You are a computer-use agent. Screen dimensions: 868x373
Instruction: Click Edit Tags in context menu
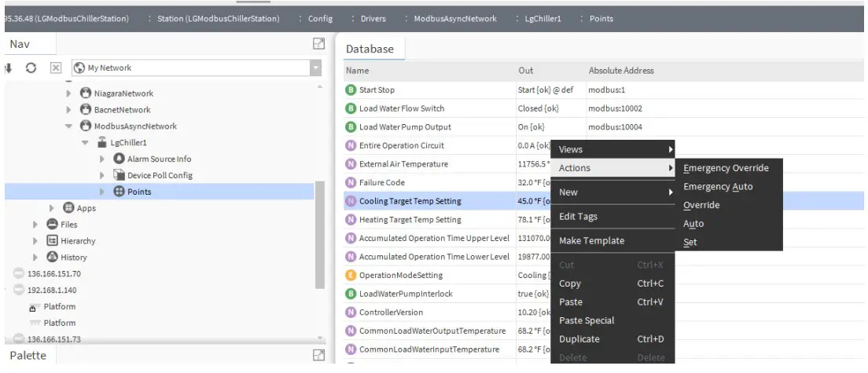pyautogui.click(x=578, y=217)
